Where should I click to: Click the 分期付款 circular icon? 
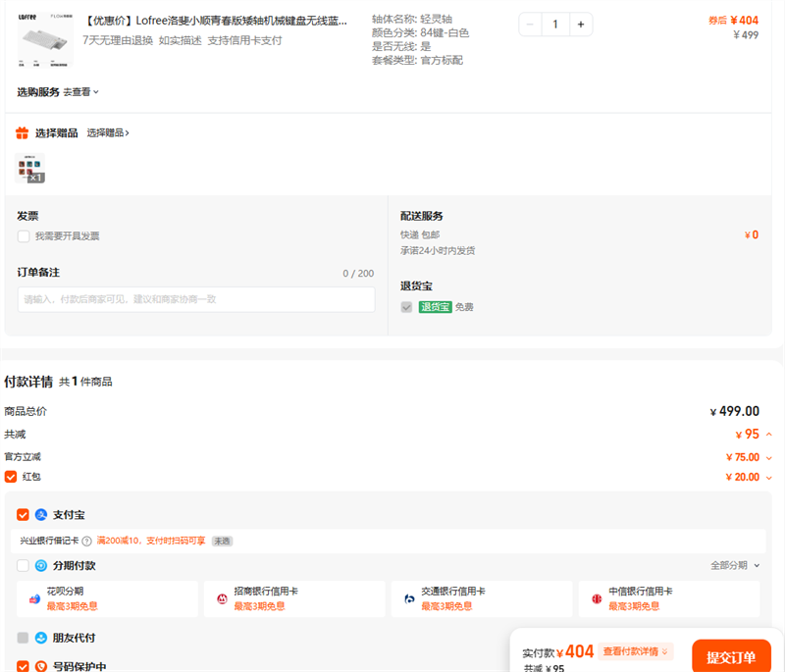tap(41, 566)
